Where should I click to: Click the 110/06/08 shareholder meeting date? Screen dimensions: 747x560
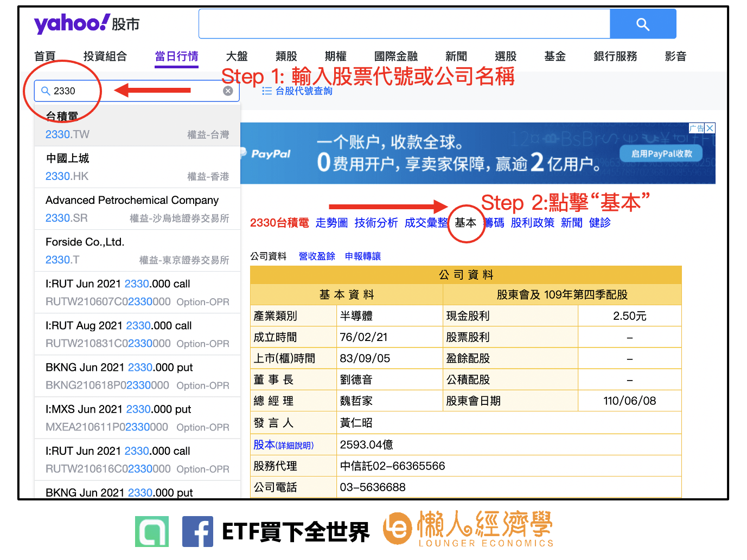(630, 401)
